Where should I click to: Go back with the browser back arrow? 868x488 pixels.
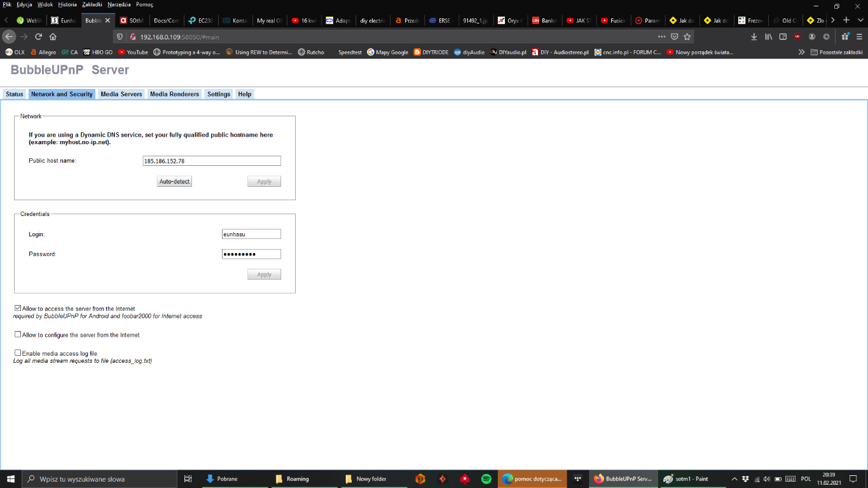[x=9, y=36]
